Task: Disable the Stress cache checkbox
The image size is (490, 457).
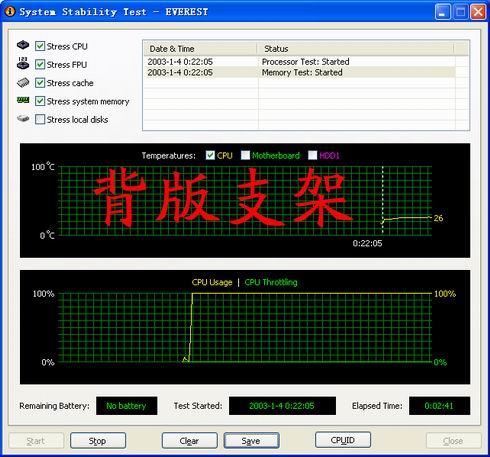Action: coord(40,83)
